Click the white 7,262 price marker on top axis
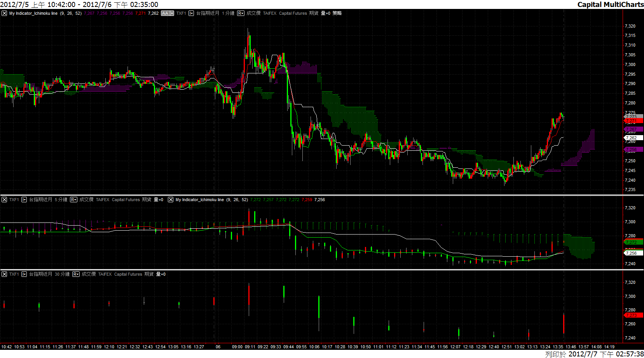644x358 pixels. pyautogui.click(x=634, y=138)
